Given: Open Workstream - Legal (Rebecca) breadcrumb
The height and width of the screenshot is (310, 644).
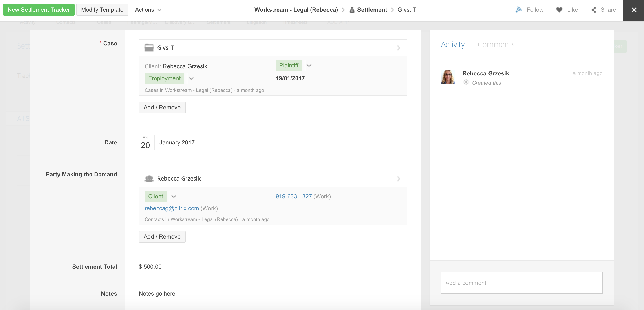Looking at the screenshot, I should click(296, 10).
